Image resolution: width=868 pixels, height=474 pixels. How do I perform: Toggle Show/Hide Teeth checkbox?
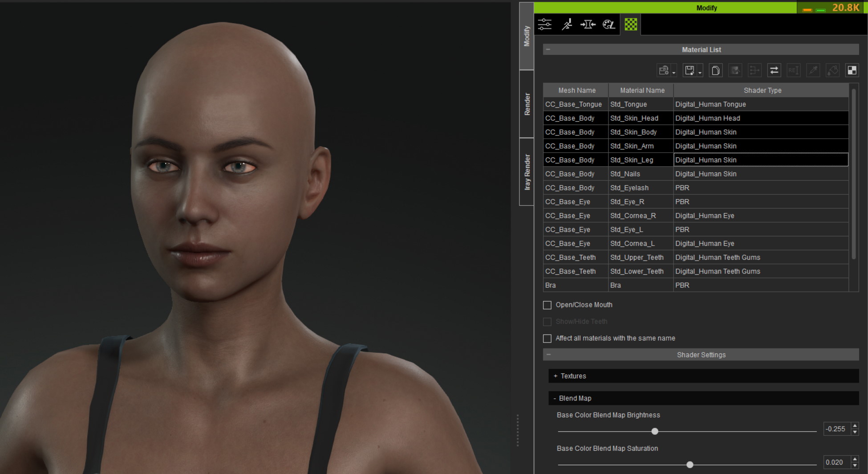coord(547,322)
